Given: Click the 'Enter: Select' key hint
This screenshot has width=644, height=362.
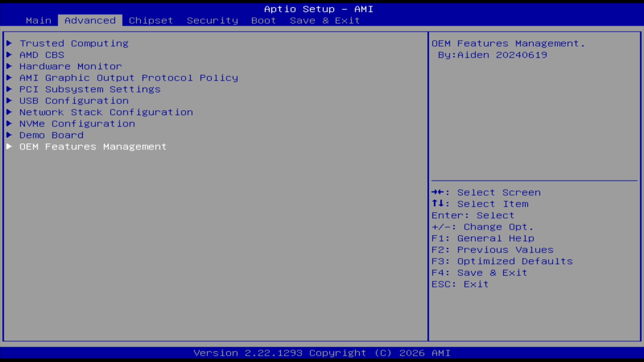Looking at the screenshot, I should pyautogui.click(x=473, y=216).
